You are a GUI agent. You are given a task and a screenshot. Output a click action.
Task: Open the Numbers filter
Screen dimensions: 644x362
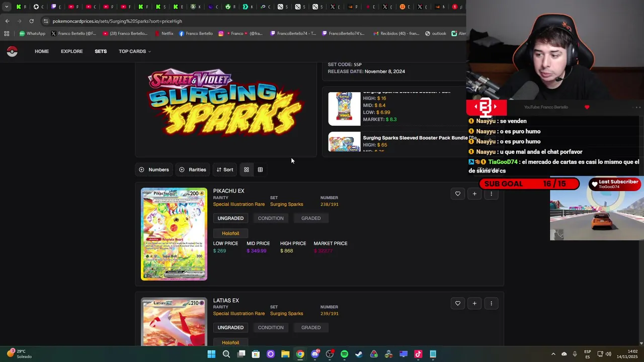point(154,169)
